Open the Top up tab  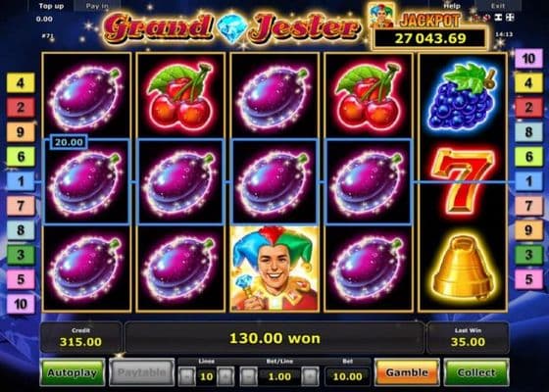(51, 6)
